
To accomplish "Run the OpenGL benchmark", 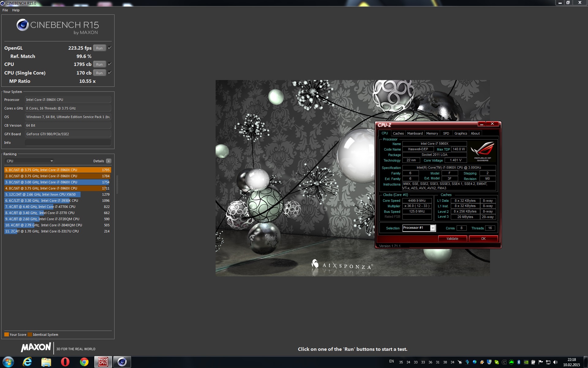I will pyautogui.click(x=99, y=48).
